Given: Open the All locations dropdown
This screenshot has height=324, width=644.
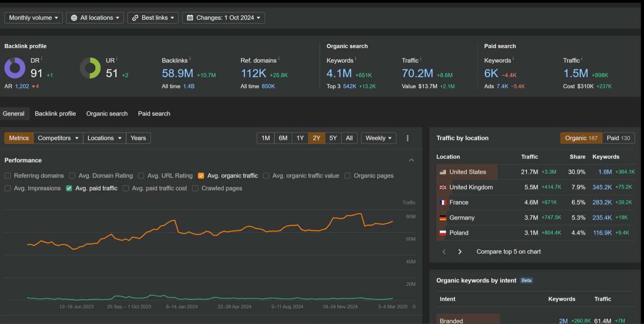Looking at the screenshot, I should point(95,18).
